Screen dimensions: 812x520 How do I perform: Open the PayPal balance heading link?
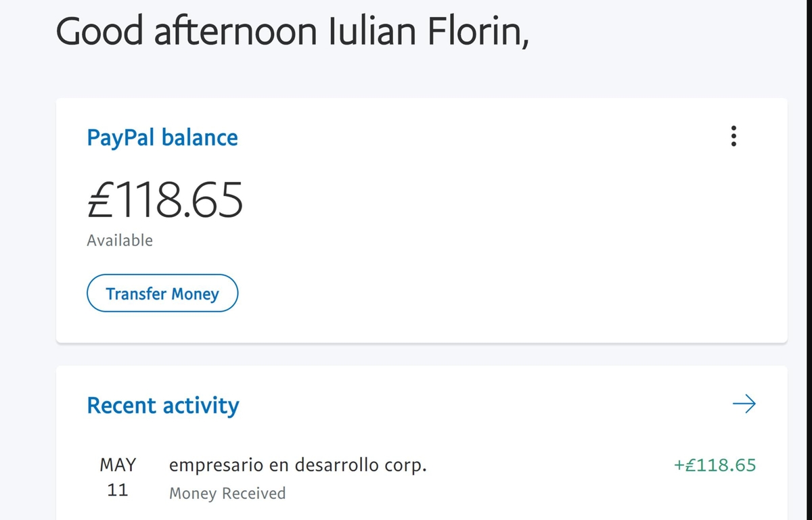coord(162,138)
